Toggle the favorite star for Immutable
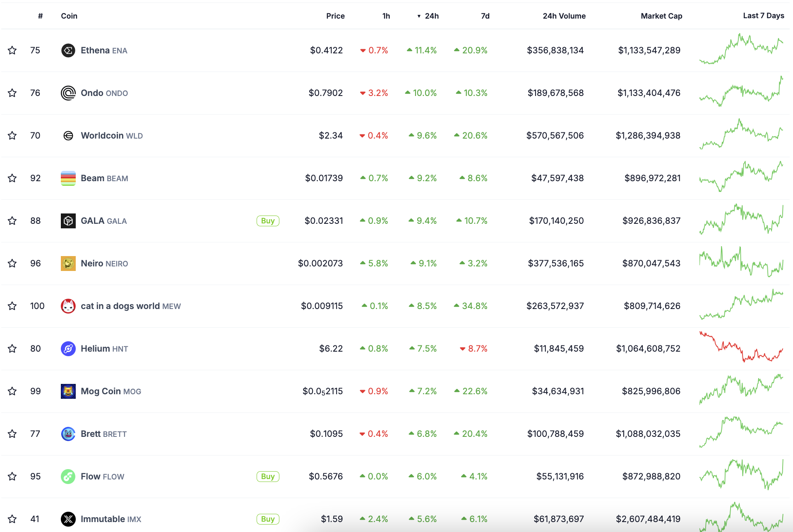Image resolution: width=793 pixels, height=532 pixels. 12,519
